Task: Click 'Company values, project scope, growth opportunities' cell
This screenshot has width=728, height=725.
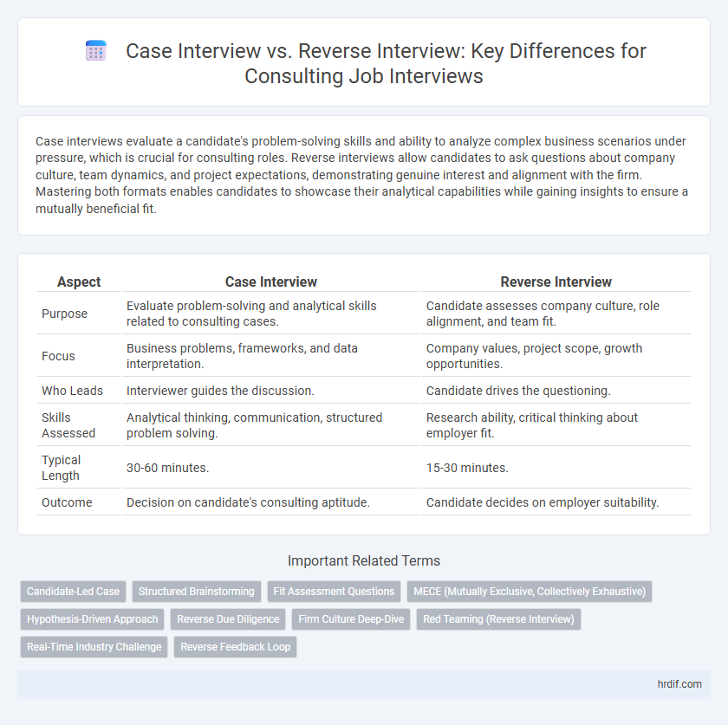Action: [x=556, y=356]
